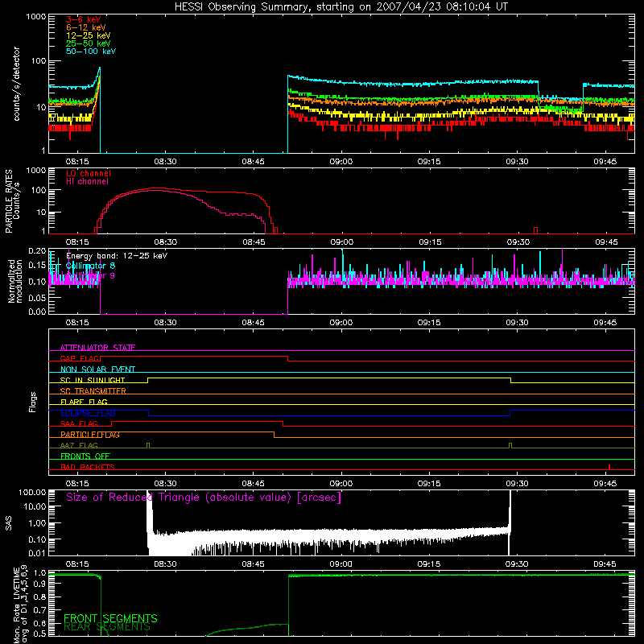Click the "BAD PACKETS" flag label

pyautogui.click(x=88, y=467)
